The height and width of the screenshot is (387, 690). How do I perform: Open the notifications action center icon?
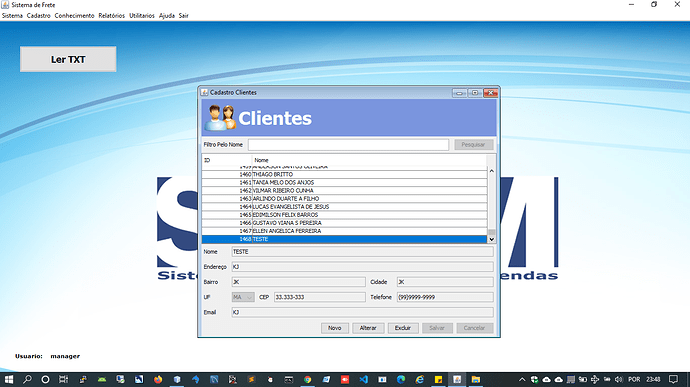pyautogui.click(x=673, y=379)
